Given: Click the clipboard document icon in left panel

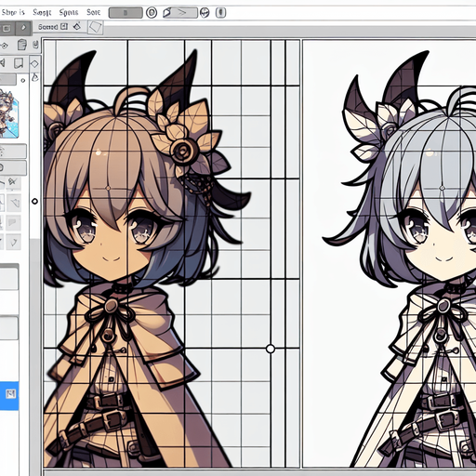Looking at the screenshot, I should click(x=22, y=45).
